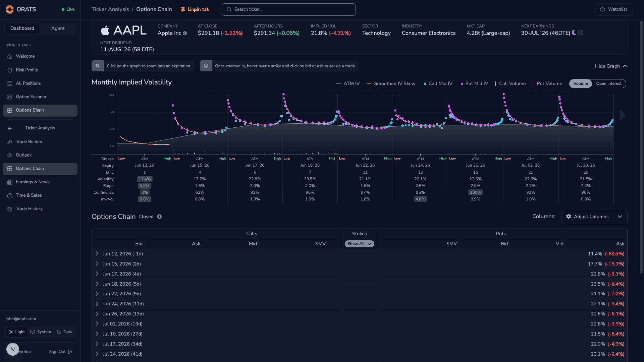Switch to Dark theme
The height and width of the screenshot is (362, 644).
(65, 332)
